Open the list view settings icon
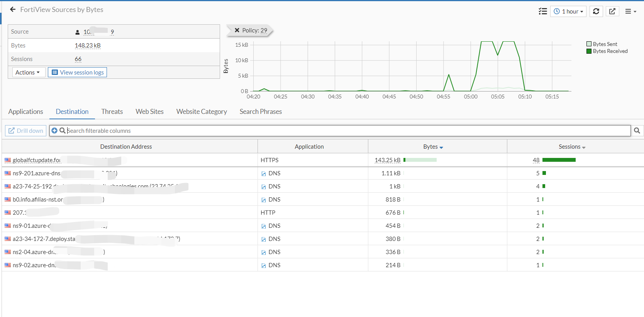Screen dimensions: 644x317 tap(542, 11)
